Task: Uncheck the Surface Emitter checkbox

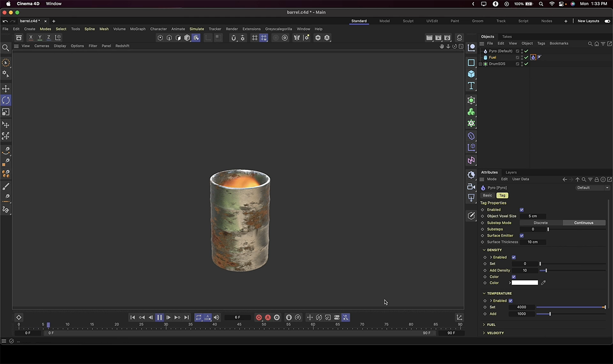Action: point(522,235)
